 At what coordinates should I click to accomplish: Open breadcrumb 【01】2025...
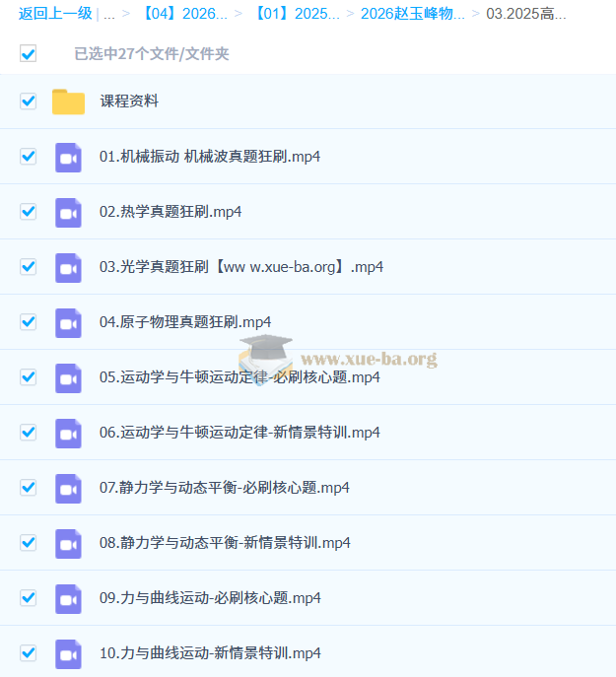pyautogui.click(x=296, y=14)
